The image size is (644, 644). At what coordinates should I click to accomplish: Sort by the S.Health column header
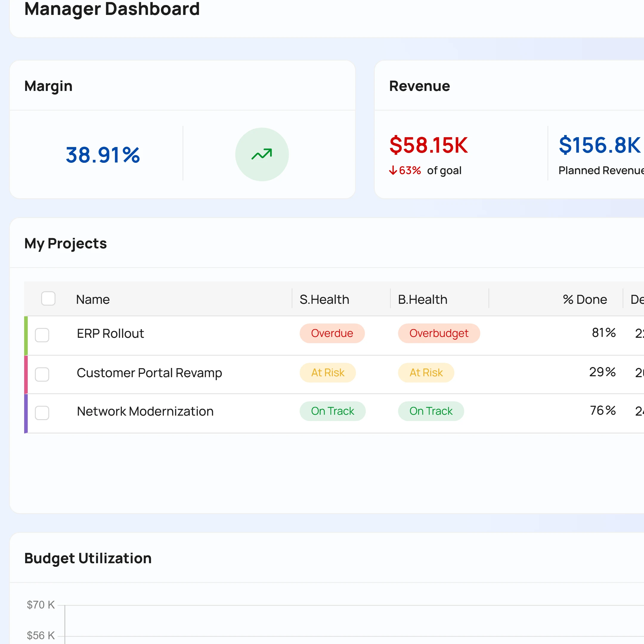(324, 299)
